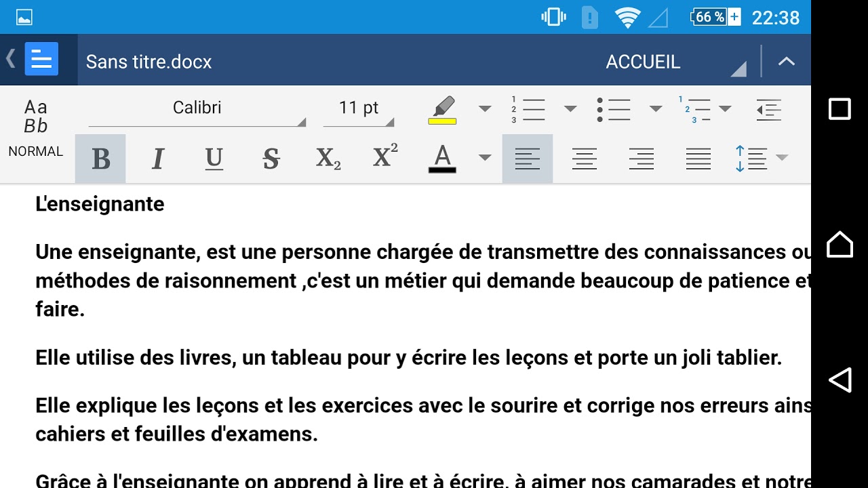Viewport: 868px width, 488px height.
Task: Toggle Italic formatting
Action: click(x=157, y=159)
